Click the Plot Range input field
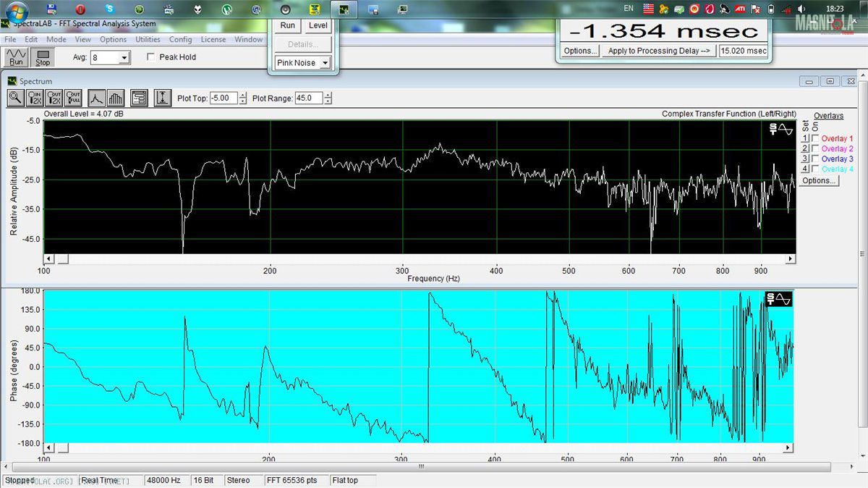 tap(309, 98)
